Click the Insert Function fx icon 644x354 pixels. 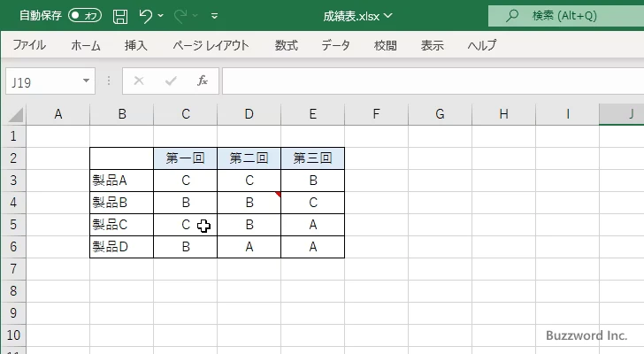click(x=203, y=81)
